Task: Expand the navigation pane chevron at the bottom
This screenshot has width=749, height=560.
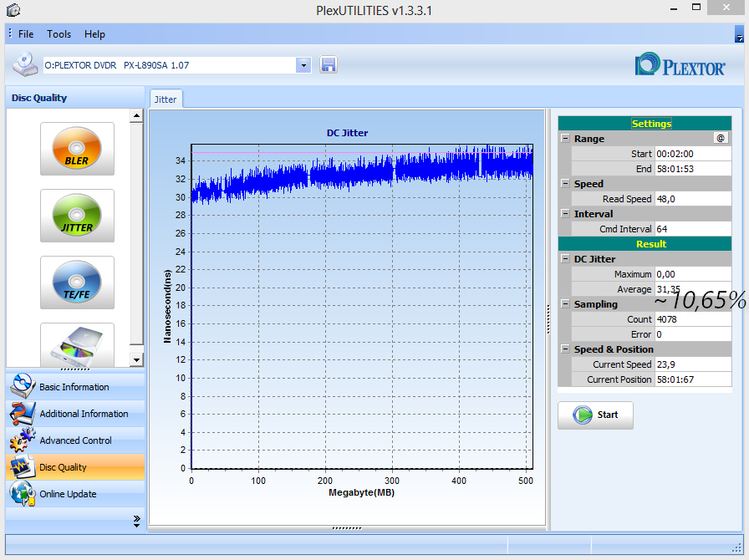Action: pyautogui.click(x=137, y=522)
